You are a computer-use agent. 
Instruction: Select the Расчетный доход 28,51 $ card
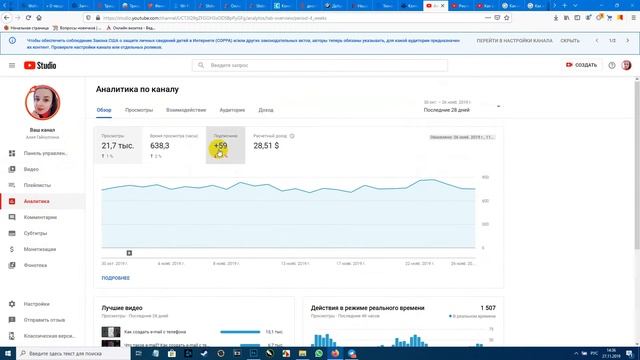pyautogui.click(x=273, y=145)
